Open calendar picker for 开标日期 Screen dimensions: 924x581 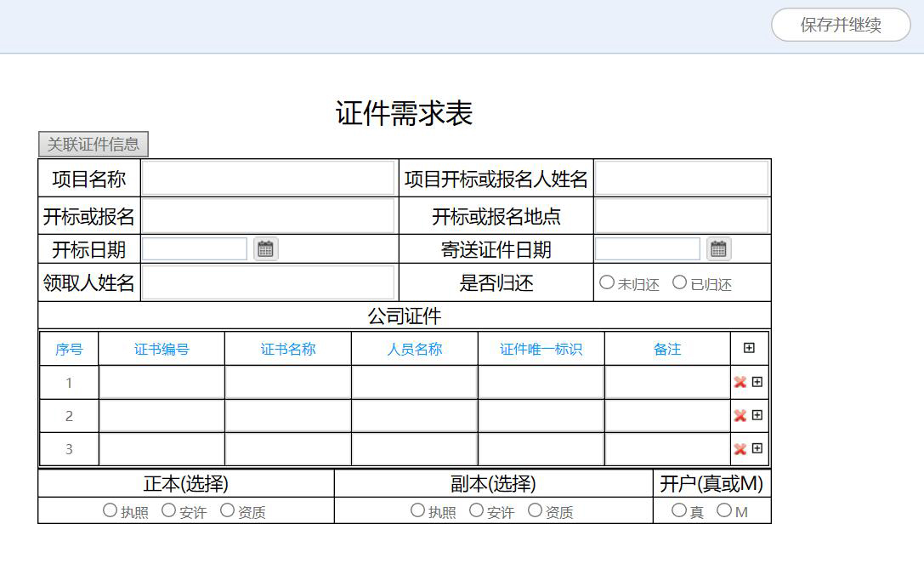click(265, 249)
